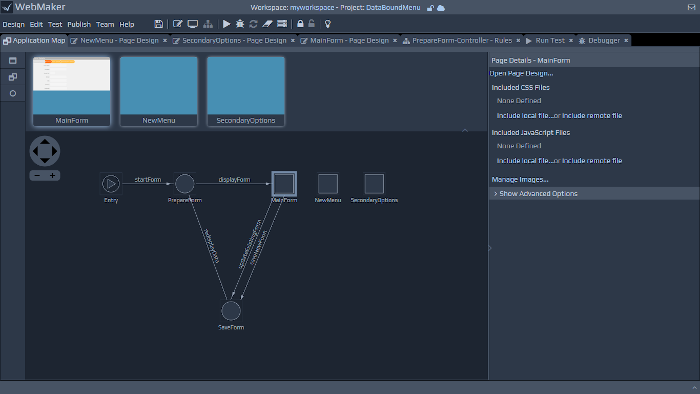
Task: Select the NewMenu page thumbnail
Action: [158, 91]
